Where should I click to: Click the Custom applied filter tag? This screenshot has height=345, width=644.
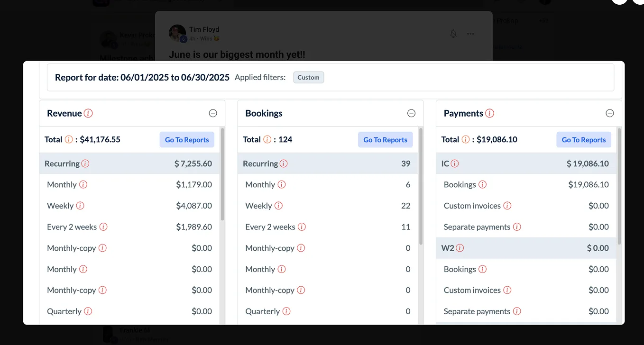(x=308, y=77)
